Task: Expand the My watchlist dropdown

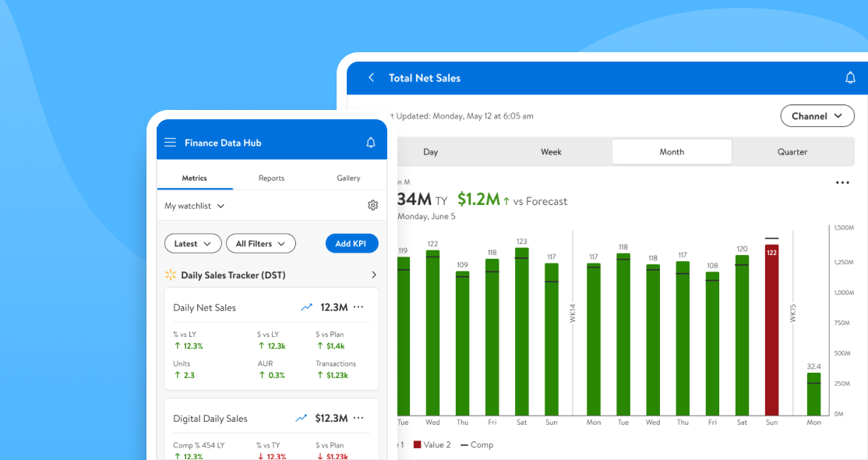Action: (x=194, y=206)
